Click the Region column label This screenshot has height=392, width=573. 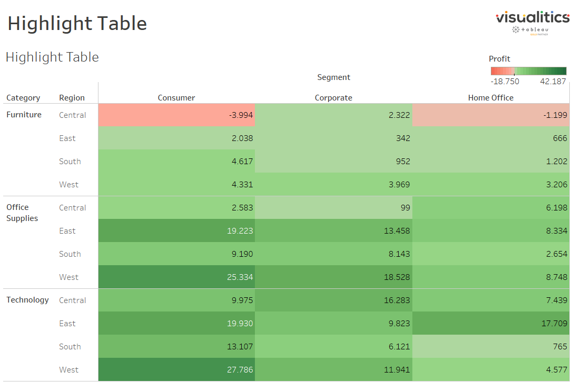[70, 98]
